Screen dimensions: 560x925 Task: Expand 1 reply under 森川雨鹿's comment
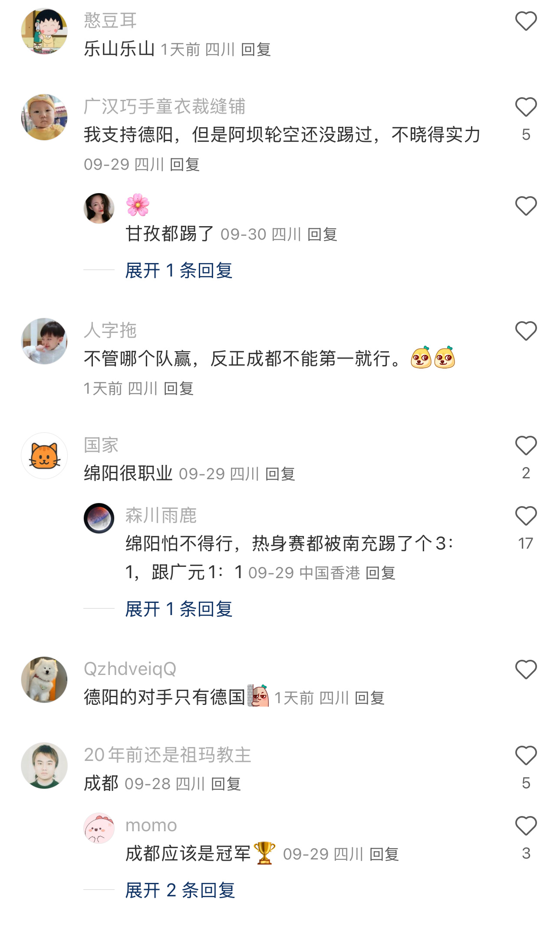coord(179,609)
